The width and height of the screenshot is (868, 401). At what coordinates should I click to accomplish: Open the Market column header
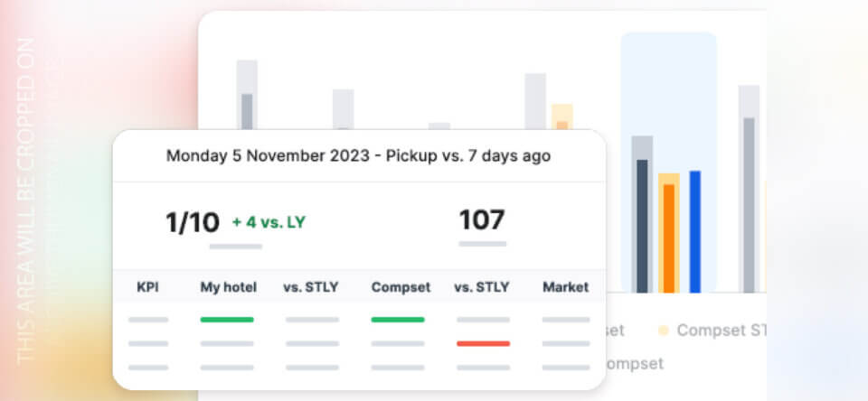pos(565,287)
